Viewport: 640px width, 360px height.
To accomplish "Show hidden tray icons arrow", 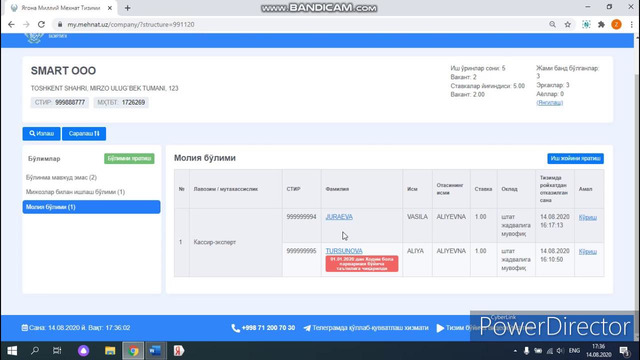I will [x=515, y=351].
